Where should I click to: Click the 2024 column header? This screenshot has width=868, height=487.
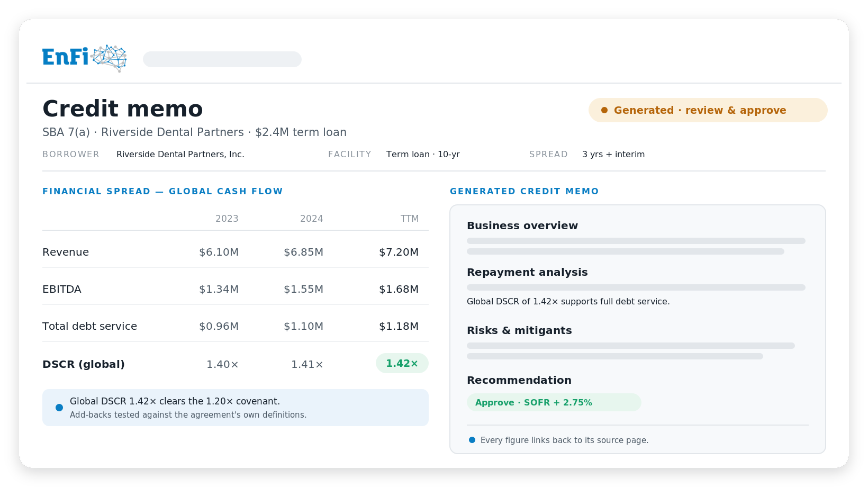[312, 219]
